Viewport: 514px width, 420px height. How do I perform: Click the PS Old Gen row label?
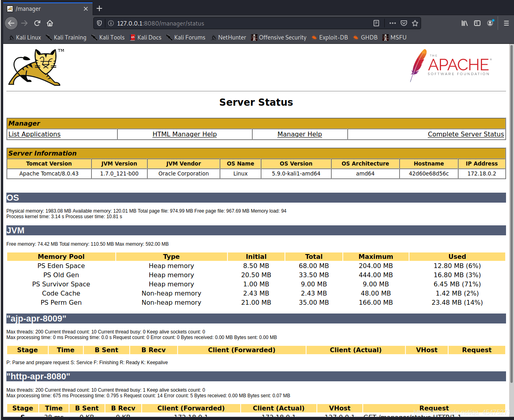click(x=61, y=275)
